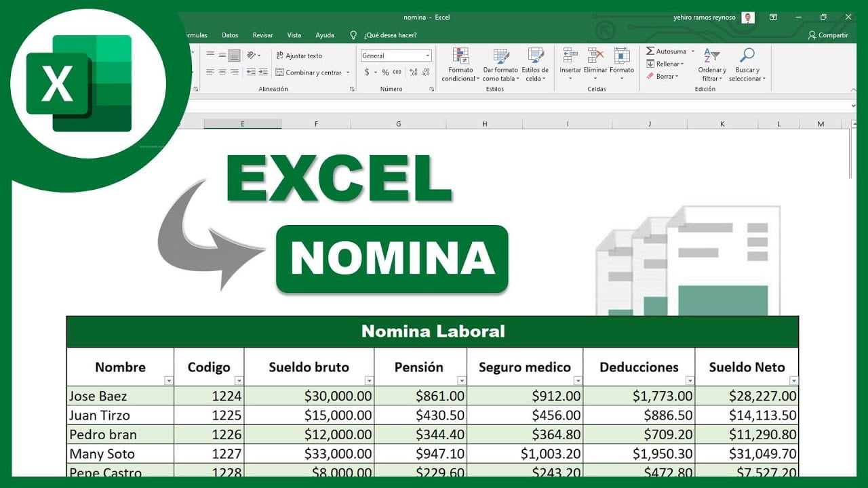Apply percent style format
The width and height of the screenshot is (868, 488).
pyautogui.click(x=385, y=72)
